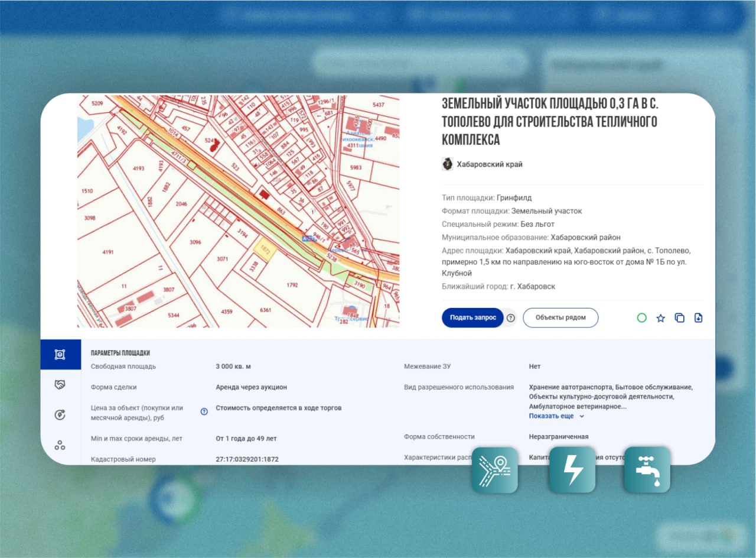Click the chevron next to 'Показать еще'
Viewport: 756px width, 558px height.
coord(582,416)
